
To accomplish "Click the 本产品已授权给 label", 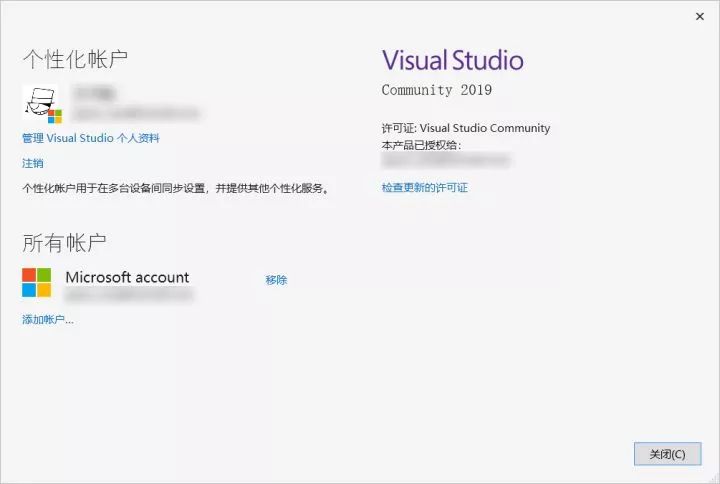I will click(x=421, y=146).
